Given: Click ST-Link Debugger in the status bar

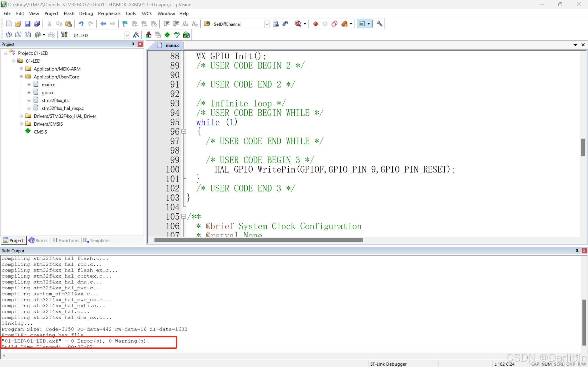Looking at the screenshot, I should coord(389,364).
